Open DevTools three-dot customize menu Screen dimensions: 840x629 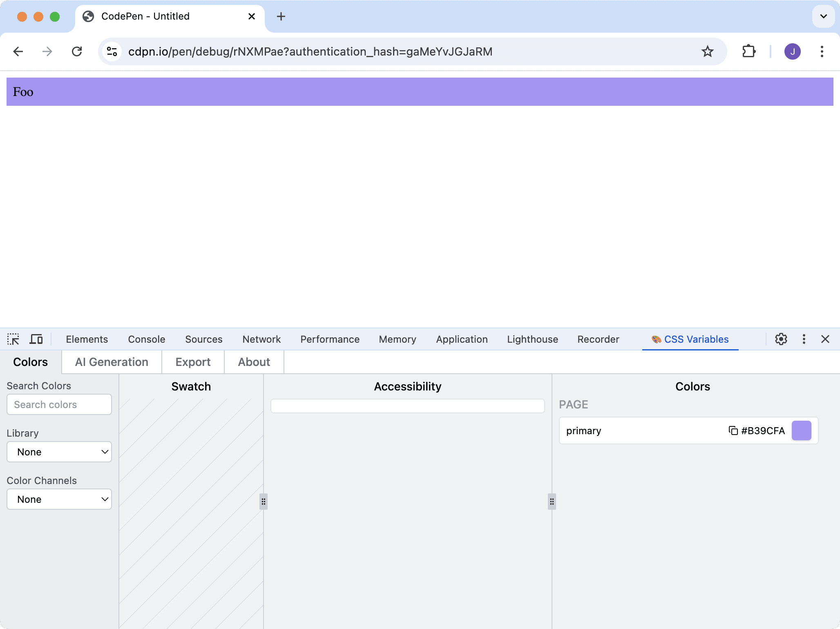[804, 339]
